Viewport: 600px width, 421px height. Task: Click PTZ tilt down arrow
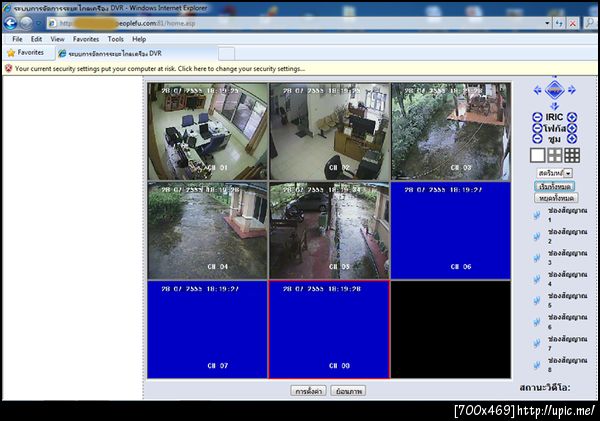(x=554, y=106)
